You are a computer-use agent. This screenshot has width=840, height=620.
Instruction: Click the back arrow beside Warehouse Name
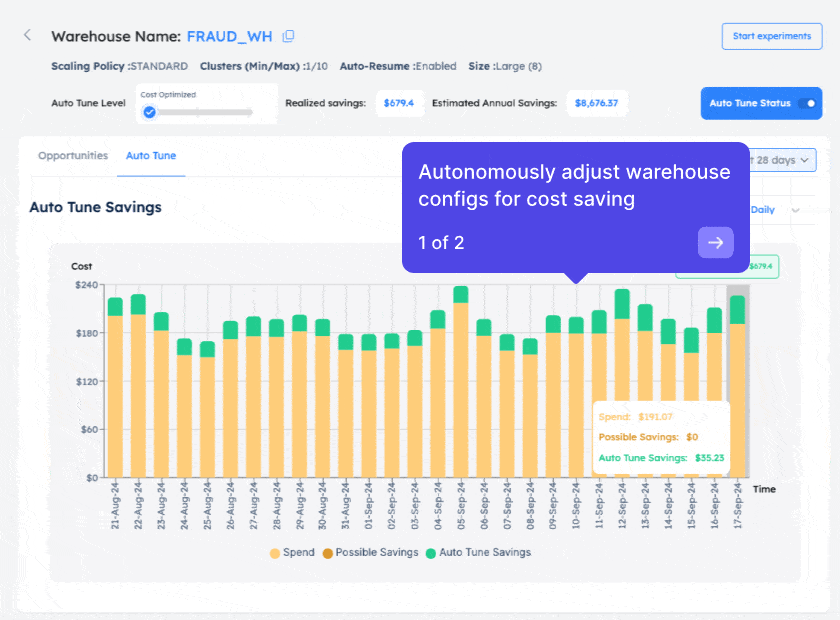26,33
